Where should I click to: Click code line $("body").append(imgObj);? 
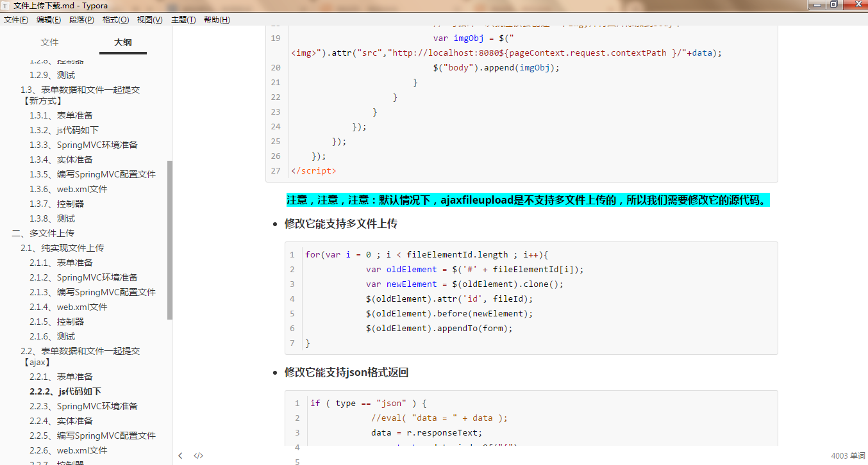pos(496,67)
